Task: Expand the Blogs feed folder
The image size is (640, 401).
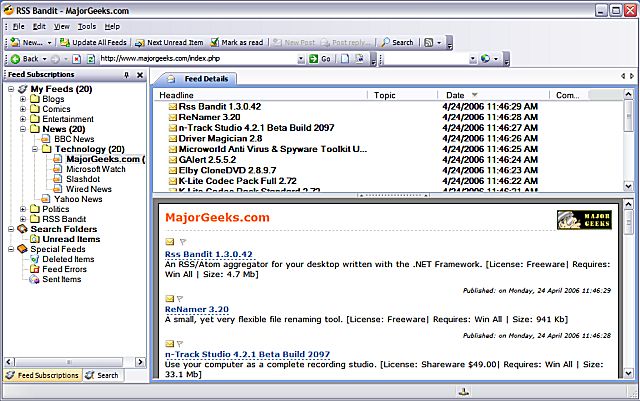Action: 23,99
